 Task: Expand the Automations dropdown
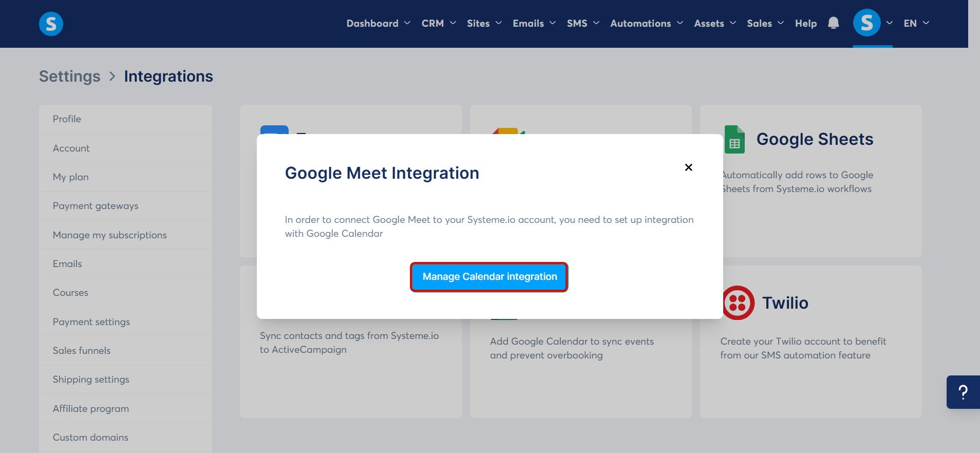pos(647,23)
